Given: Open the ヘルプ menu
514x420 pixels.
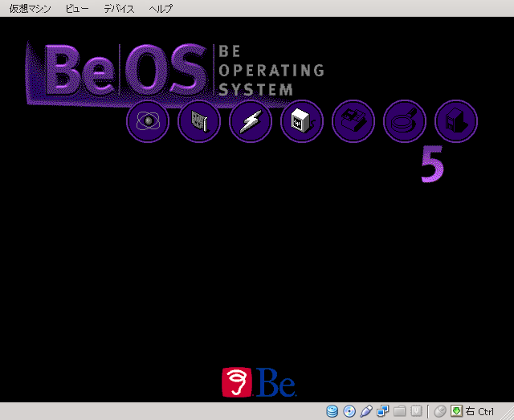Looking at the screenshot, I should pos(161,9).
